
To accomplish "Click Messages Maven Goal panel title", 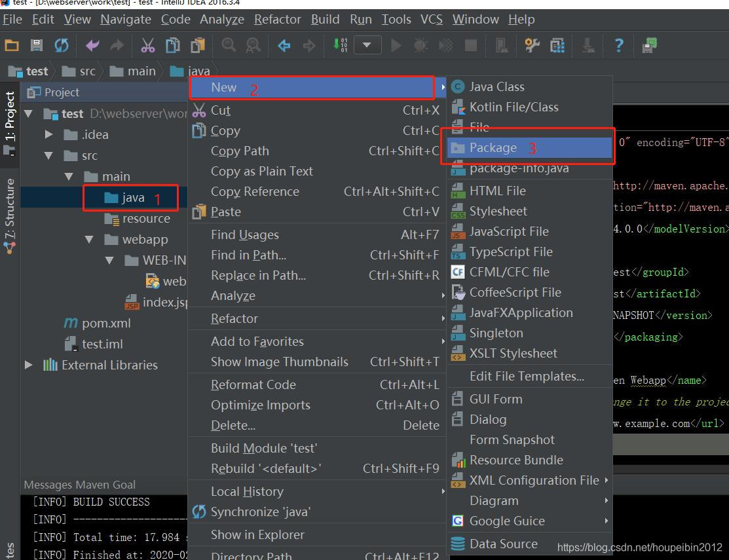I will (x=79, y=485).
